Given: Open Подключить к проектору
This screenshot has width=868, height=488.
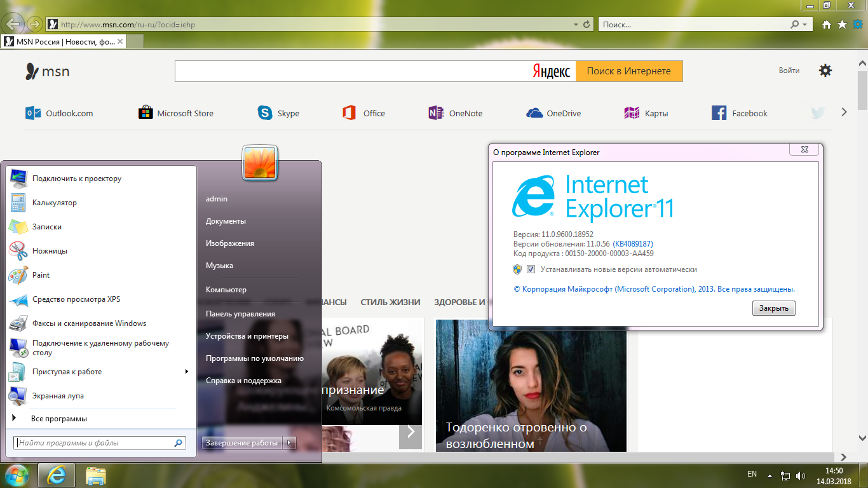Looking at the screenshot, I should click(102, 179).
